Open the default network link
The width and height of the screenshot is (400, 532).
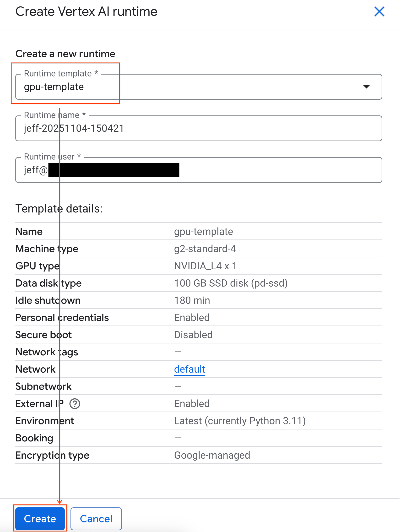[x=189, y=369]
